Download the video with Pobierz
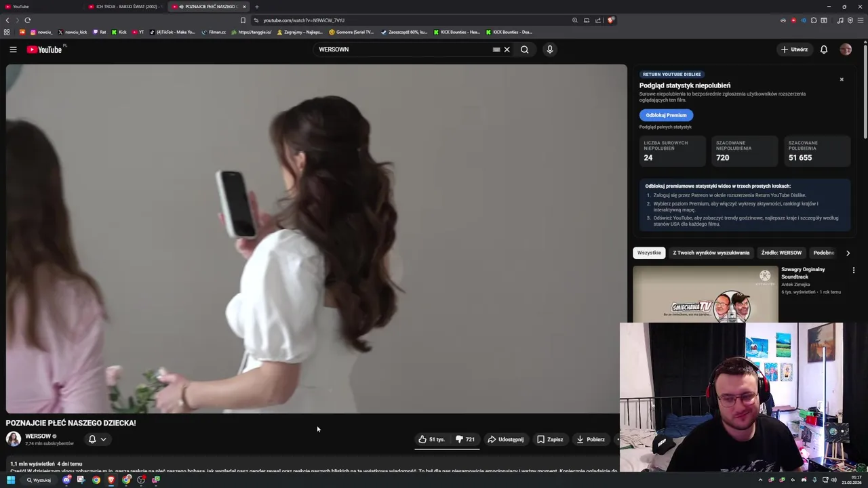This screenshot has height=488, width=868. coord(591,439)
